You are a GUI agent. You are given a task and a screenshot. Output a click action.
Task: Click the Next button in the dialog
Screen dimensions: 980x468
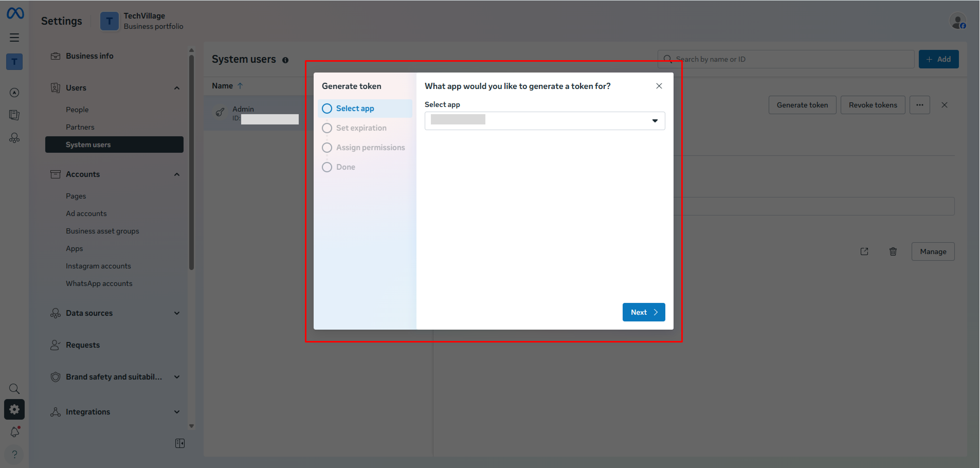[643, 312]
